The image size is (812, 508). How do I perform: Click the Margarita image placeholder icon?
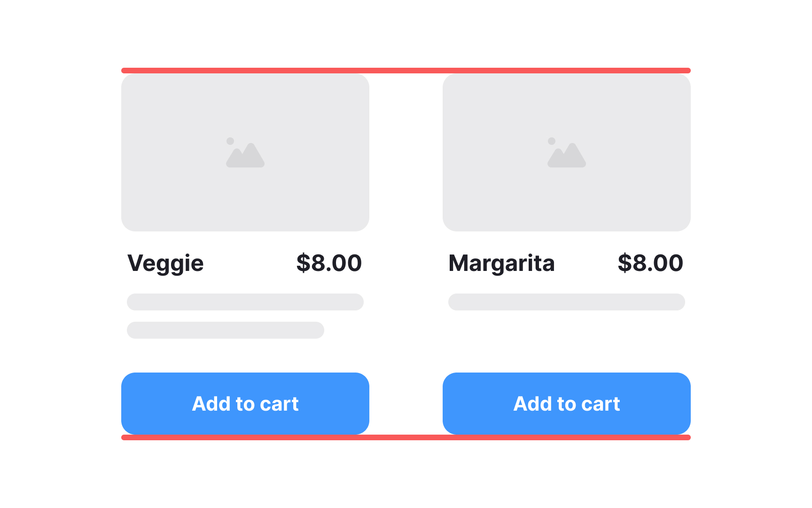[x=566, y=153]
